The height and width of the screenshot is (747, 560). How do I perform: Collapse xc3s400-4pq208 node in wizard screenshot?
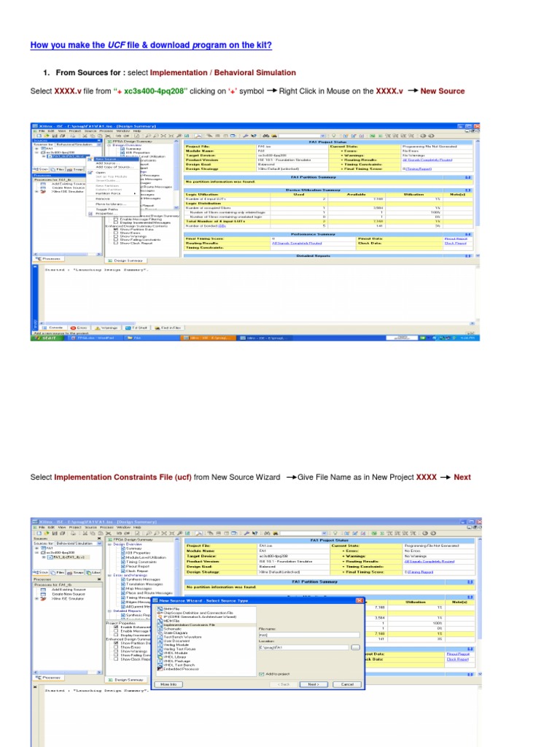[36, 553]
